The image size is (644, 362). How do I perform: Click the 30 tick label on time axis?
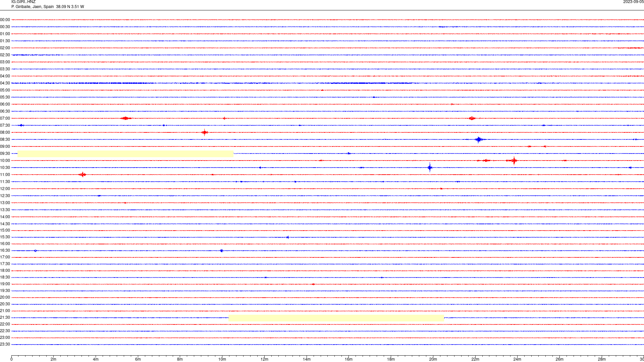642,359
